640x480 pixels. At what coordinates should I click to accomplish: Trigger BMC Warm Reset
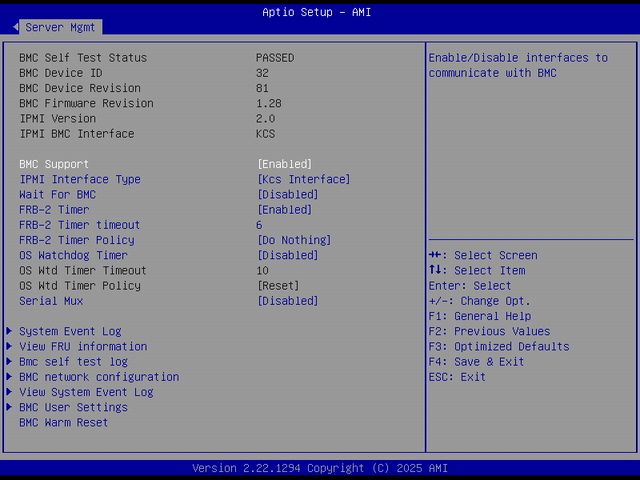64,422
